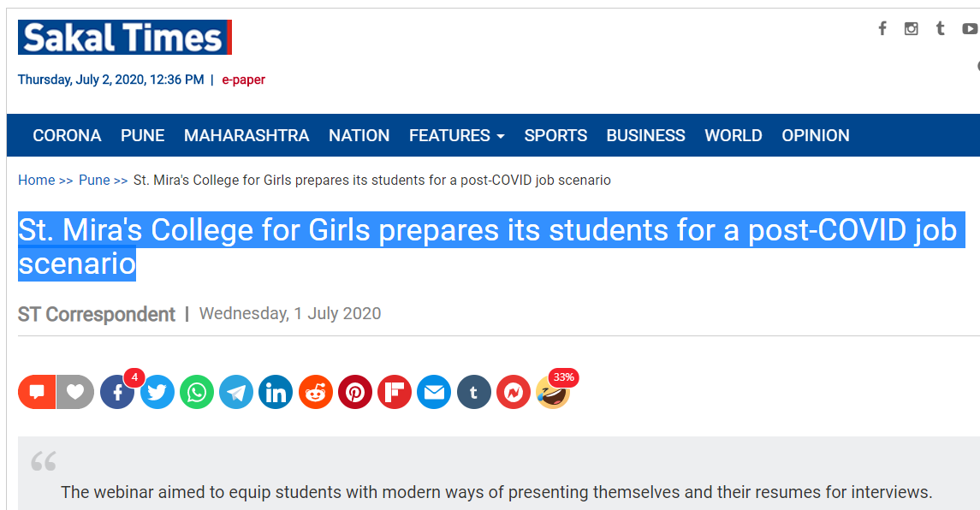The width and height of the screenshot is (980, 510).
Task: Click the laughing emoji reaction
Action: point(553,393)
